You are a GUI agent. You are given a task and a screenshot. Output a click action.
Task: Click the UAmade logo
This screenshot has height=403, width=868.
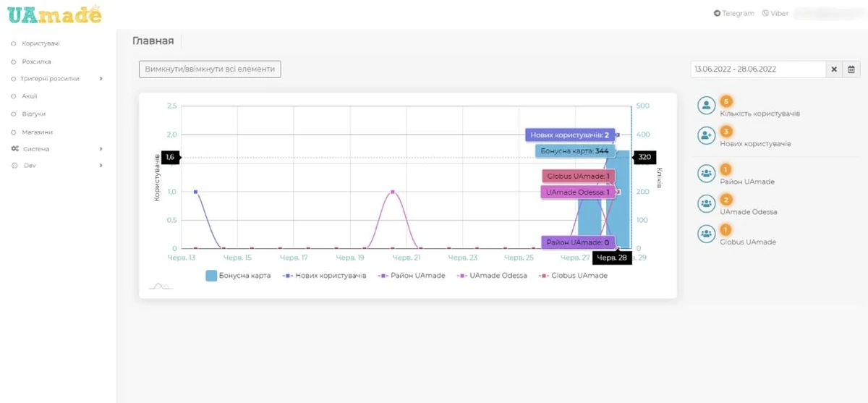click(x=54, y=14)
